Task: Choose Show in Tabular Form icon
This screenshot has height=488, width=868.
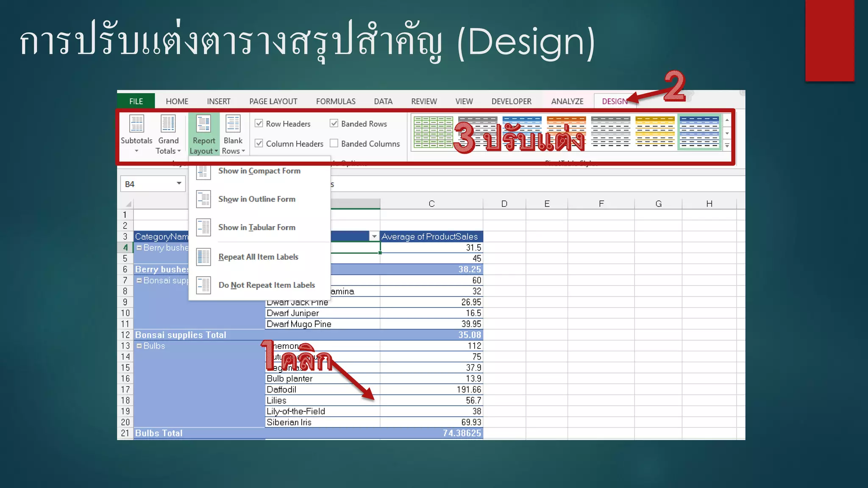Action: tap(203, 227)
